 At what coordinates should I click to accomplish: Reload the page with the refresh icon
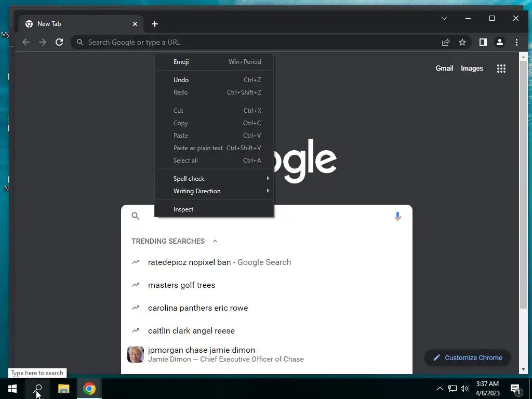pos(59,42)
